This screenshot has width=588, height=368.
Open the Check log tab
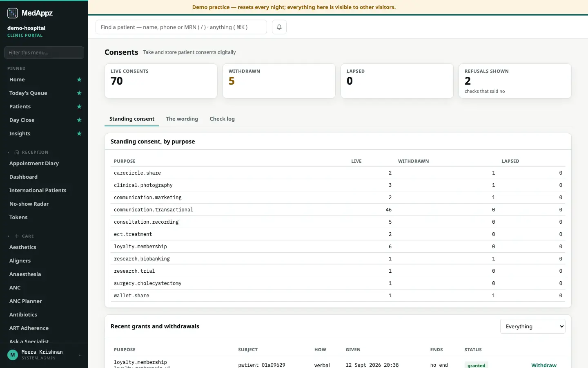click(x=222, y=119)
